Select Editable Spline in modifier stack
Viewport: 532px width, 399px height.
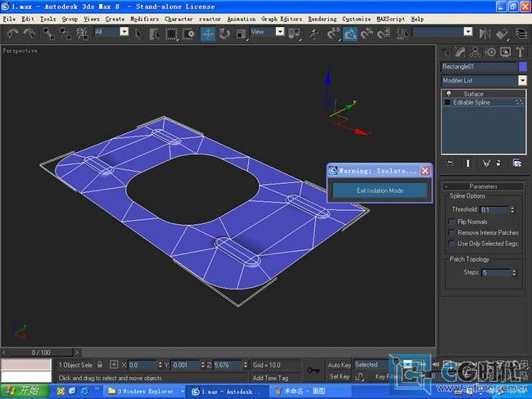tap(471, 102)
